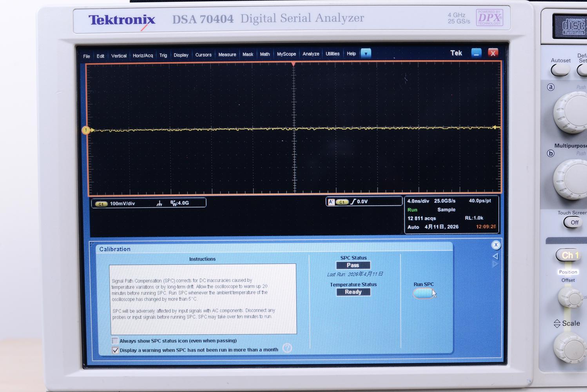587x392 pixels.
Task: Click the Run SPC button
Action: tap(423, 293)
